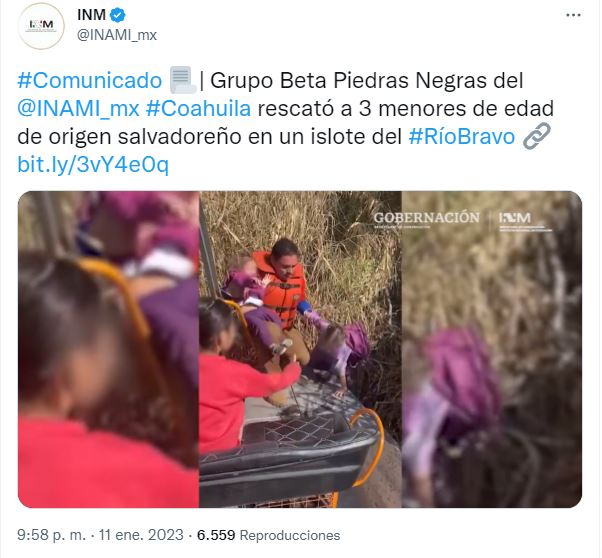Click the 11 ene. 2023 date
This screenshot has width=602, height=558.
click(x=141, y=535)
